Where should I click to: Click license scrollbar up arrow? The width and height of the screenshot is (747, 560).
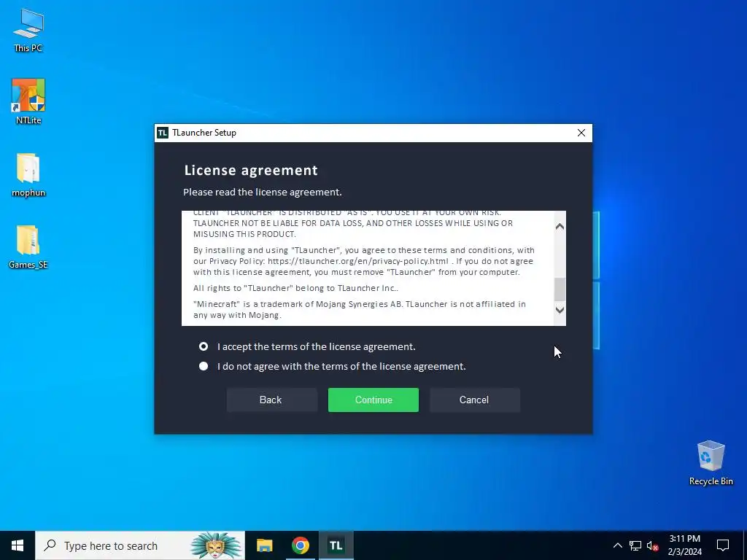(x=560, y=227)
